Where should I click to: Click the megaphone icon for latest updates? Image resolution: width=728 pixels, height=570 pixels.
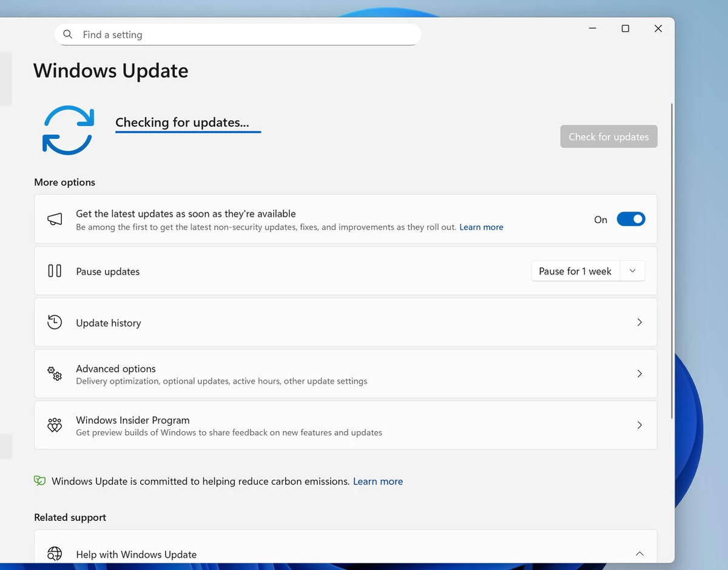click(55, 220)
